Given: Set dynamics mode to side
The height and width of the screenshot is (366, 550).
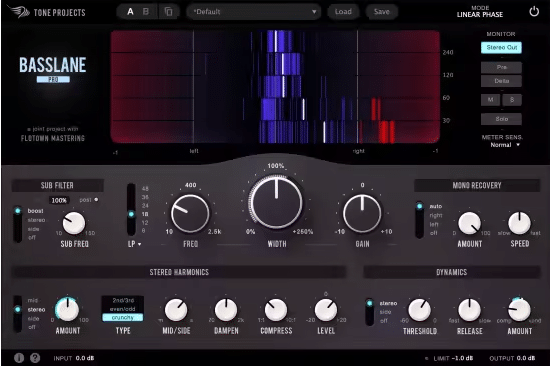Looking at the screenshot, I should [x=385, y=312].
